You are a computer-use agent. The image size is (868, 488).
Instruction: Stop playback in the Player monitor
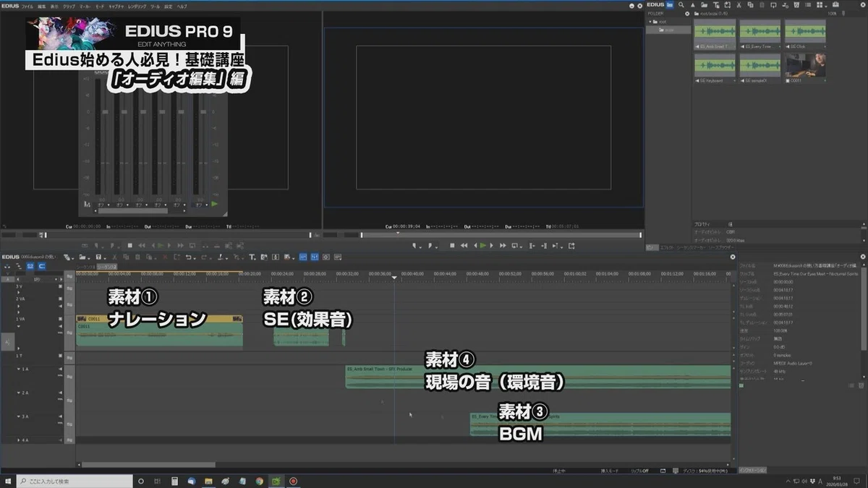coord(129,246)
